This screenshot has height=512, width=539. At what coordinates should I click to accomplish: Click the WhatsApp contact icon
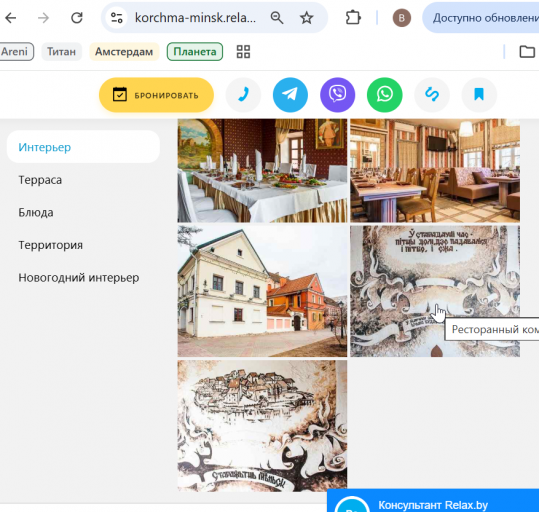[385, 95]
